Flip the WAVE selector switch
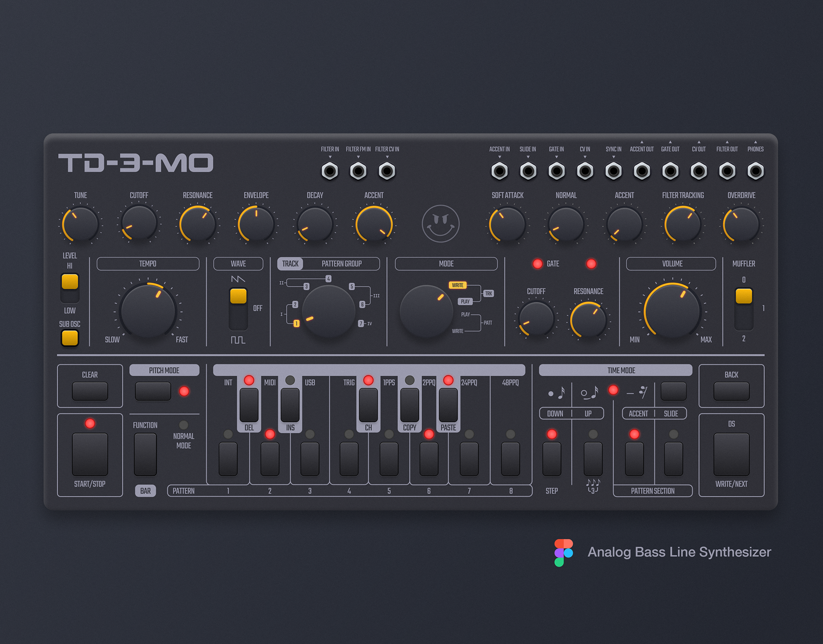 238,309
